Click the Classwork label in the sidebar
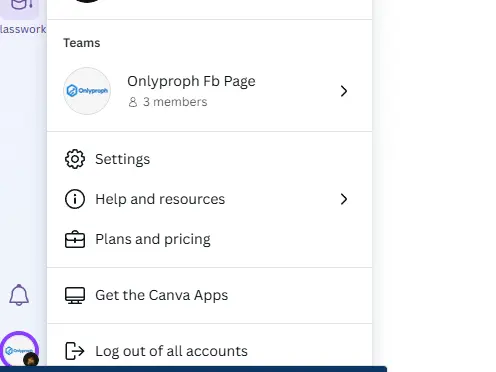This screenshot has height=372, width=496. tap(23, 29)
